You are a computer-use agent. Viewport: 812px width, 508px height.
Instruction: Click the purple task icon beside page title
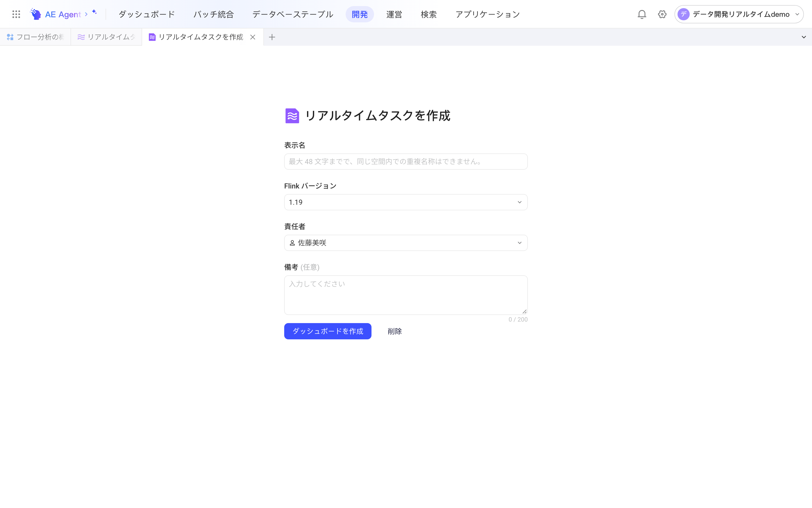(x=292, y=116)
